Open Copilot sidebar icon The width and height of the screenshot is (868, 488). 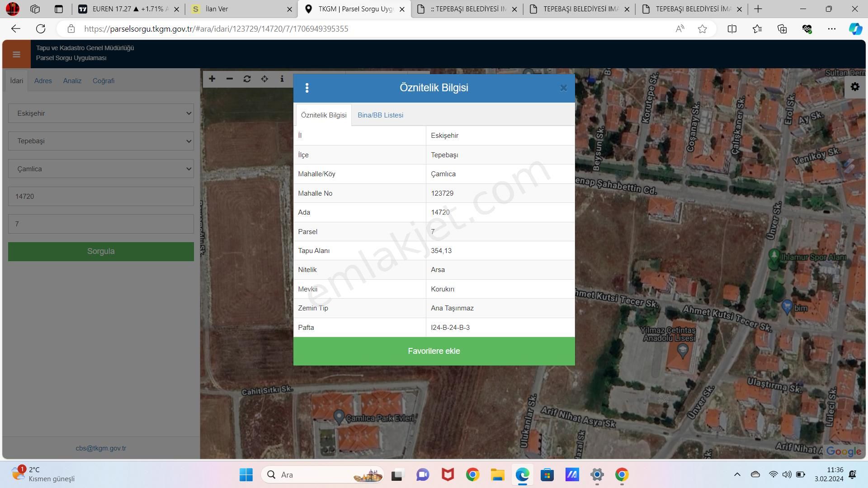855,29
